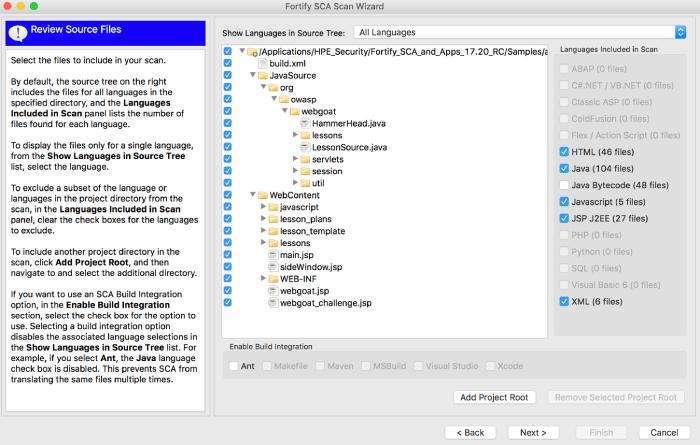Screen dimensions: 700x445
Task: Collapse the WebContent tree node
Action: (253, 194)
